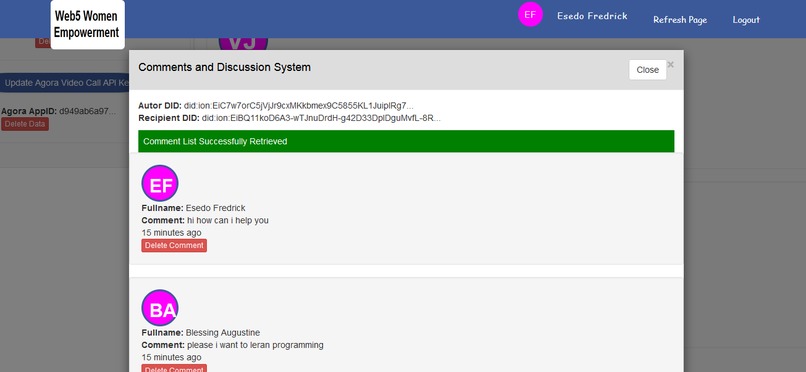Screen dimensions: 806x372
Task: Click the Web5 Women Empowerment logo
Action: point(88,24)
